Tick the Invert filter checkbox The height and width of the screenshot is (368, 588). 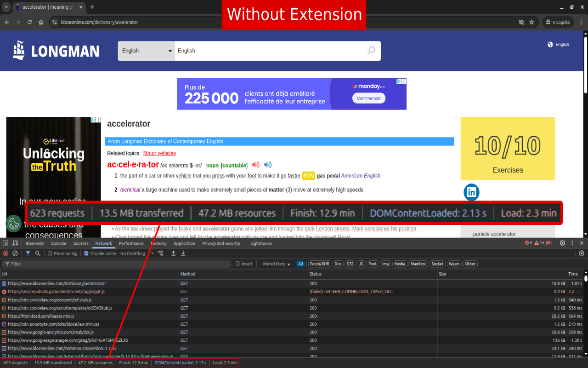pyautogui.click(x=237, y=264)
